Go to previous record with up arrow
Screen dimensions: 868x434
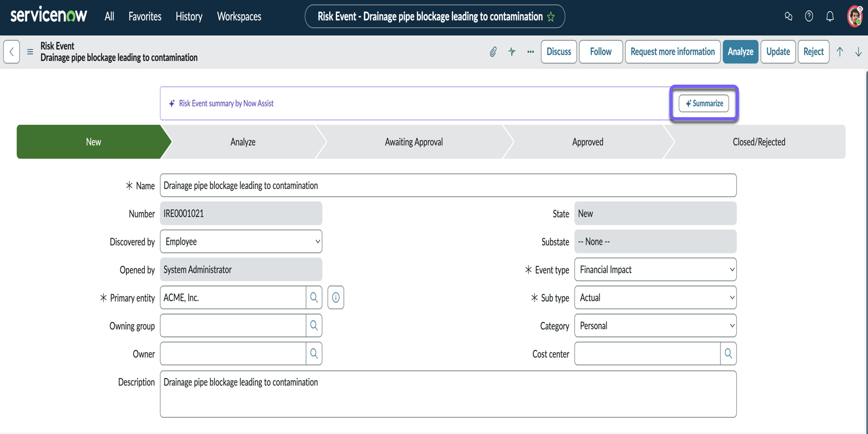[840, 52]
